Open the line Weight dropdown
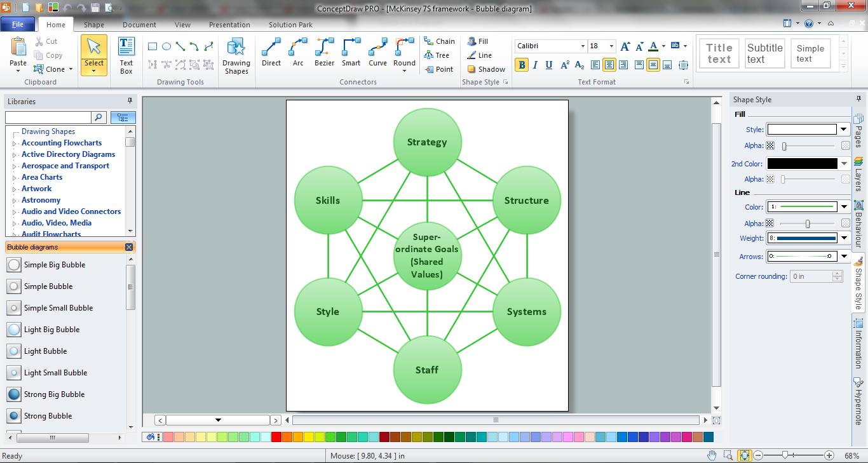 [x=843, y=239]
